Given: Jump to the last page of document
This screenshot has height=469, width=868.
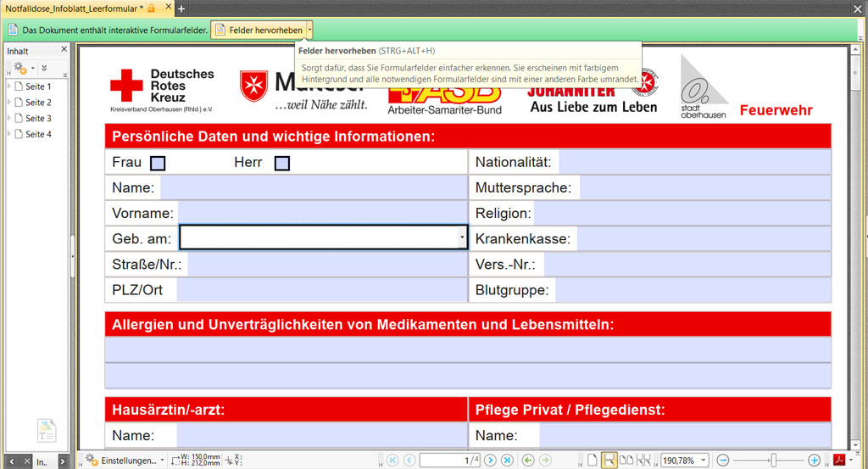Looking at the screenshot, I should coord(507,460).
